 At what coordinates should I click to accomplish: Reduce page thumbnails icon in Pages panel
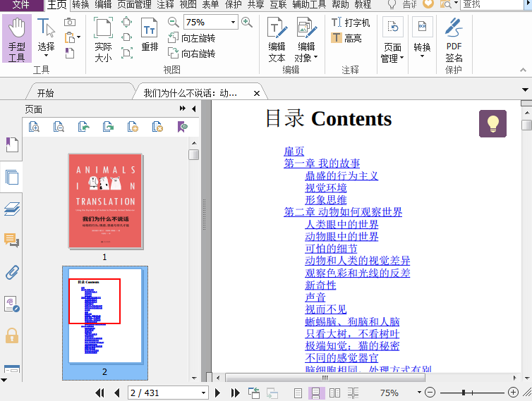pyautogui.click(x=59, y=127)
